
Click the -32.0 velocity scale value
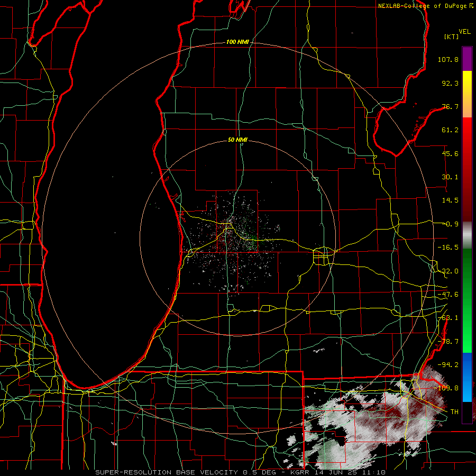[x=448, y=271]
